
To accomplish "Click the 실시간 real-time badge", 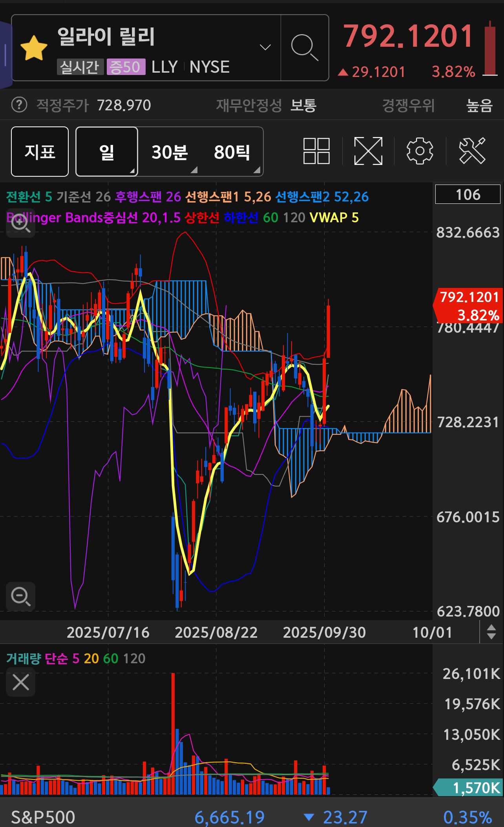I will (x=80, y=67).
